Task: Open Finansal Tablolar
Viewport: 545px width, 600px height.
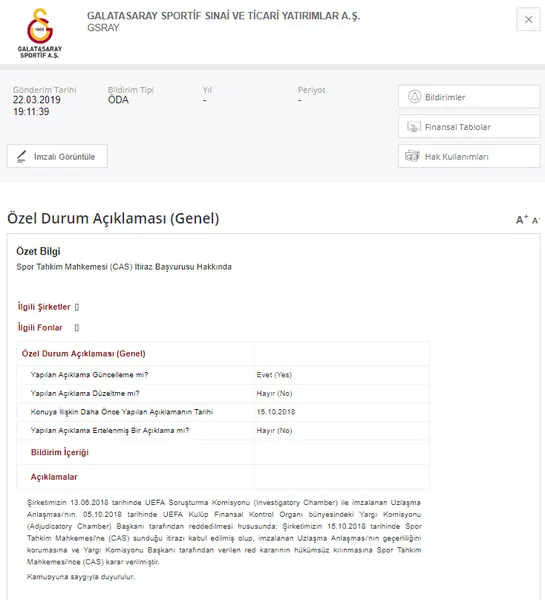Action: [469, 127]
